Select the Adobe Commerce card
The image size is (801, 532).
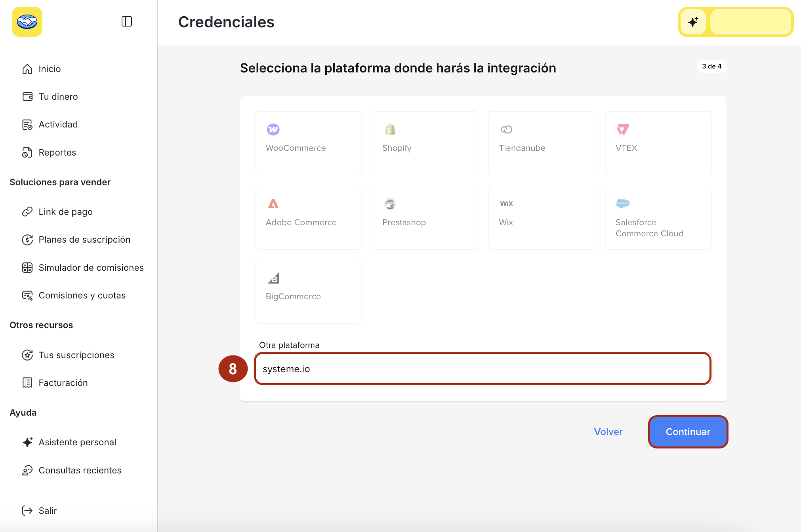pyautogui.click(x=309, y=218)
